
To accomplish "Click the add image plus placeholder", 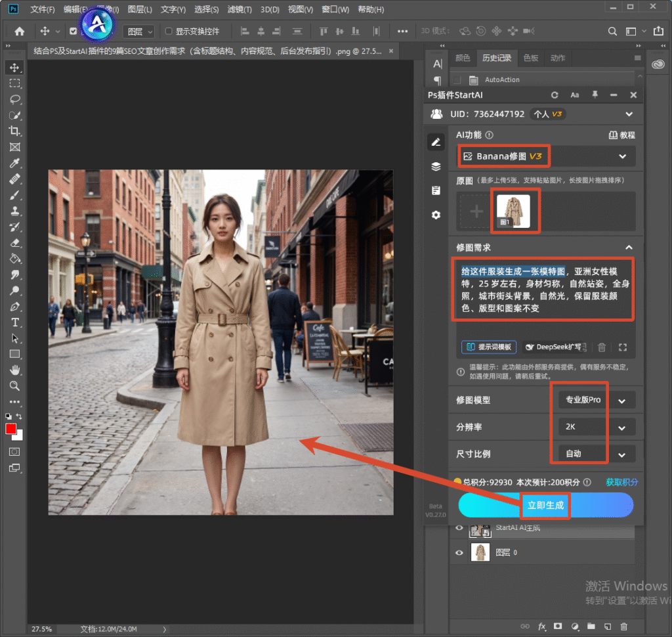I will (x=476, y=211).
